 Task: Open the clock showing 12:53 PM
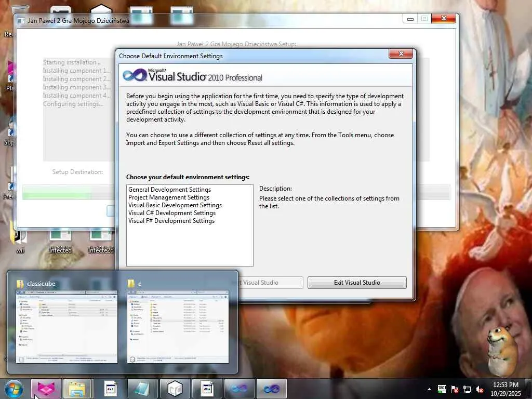(x=506, y=389)
